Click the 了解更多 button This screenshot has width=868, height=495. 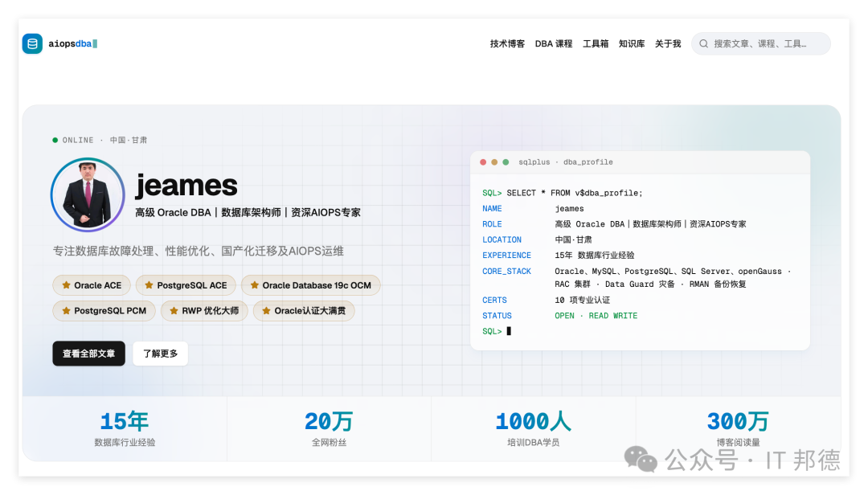pyautogui.click(x=161, y=354)
